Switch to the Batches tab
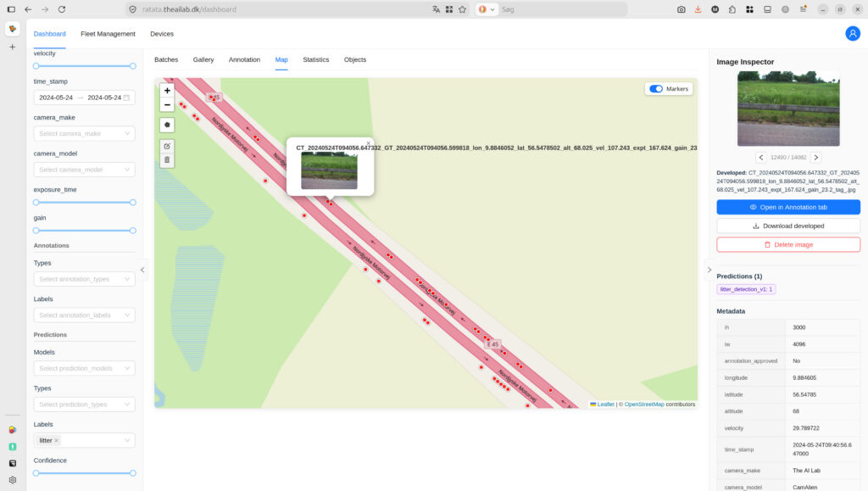Image resolution: width=868 pixels, height=491 pixels. point(166,59)
